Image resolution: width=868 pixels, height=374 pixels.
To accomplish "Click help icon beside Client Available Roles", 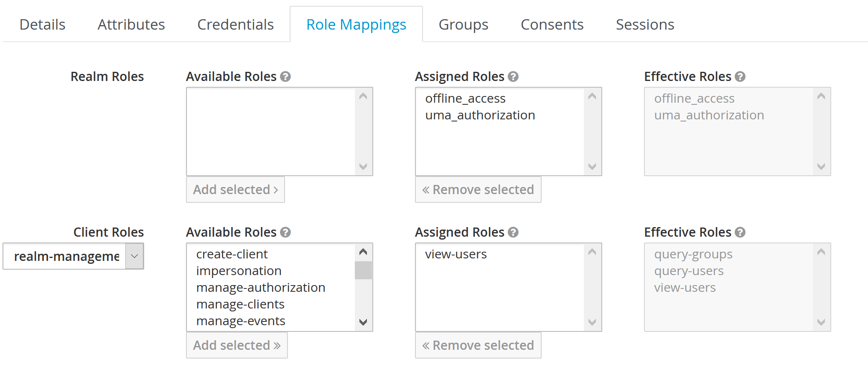I will pyautogui.click(x=285, y=232).
